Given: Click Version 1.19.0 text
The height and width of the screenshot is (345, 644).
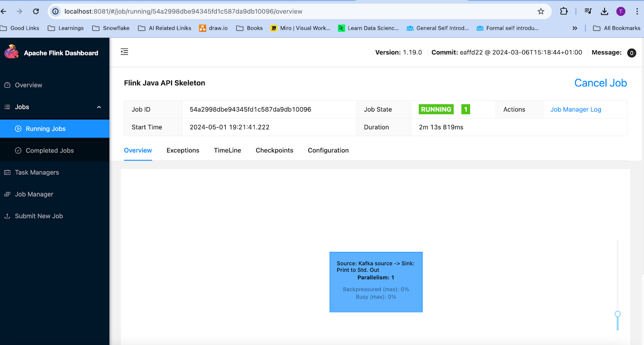Looking at the screenshot, I should (x=398, y=52).
